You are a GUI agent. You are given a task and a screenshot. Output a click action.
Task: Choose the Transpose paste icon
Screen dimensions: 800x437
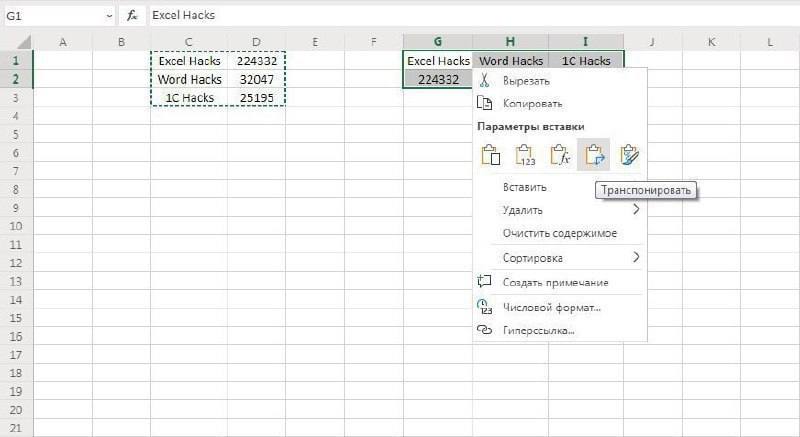pyautogui.click(x=594, y=155)
